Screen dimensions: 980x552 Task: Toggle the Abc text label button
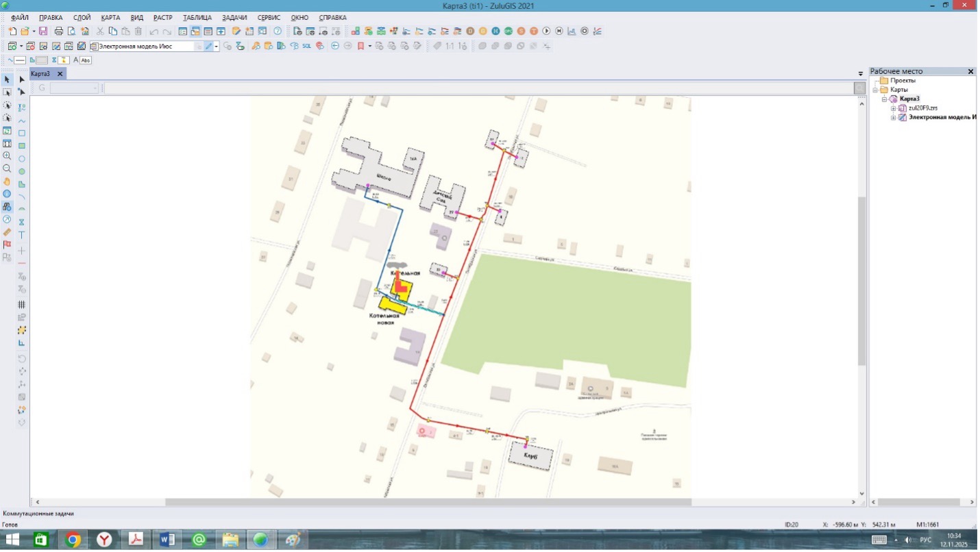pos(85,60)
